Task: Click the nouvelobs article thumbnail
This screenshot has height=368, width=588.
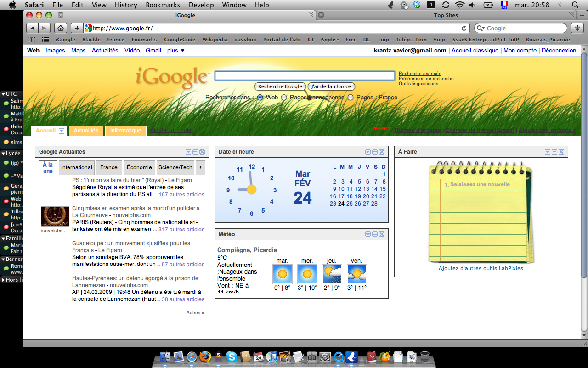Action: point(55,216)
